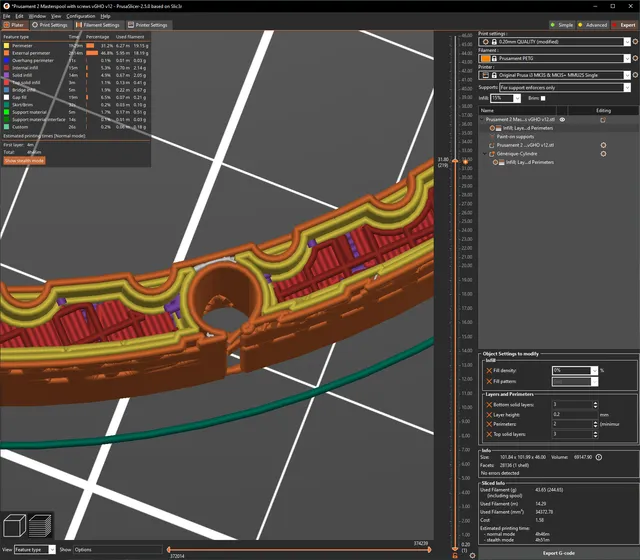Screen dimensions: 640x560
Task: Click the vertical layer slider top thumb
Action: (x=455, y=162)
